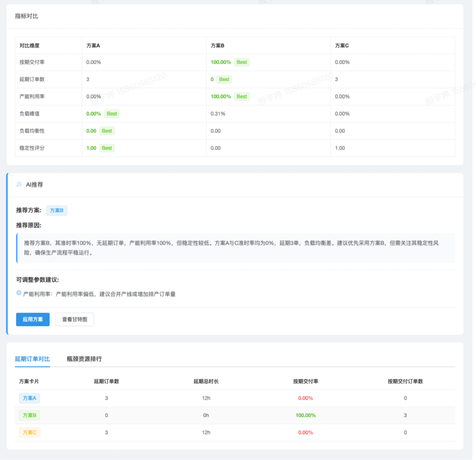
Task: Click the recommended 方案B tag
Action: [x=57, y=210]
